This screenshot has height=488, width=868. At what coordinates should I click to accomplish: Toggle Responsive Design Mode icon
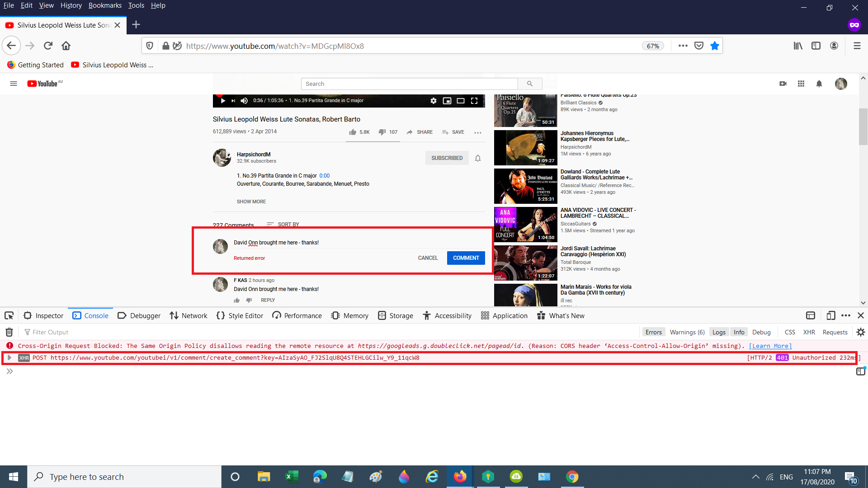[x=830, y=315]
